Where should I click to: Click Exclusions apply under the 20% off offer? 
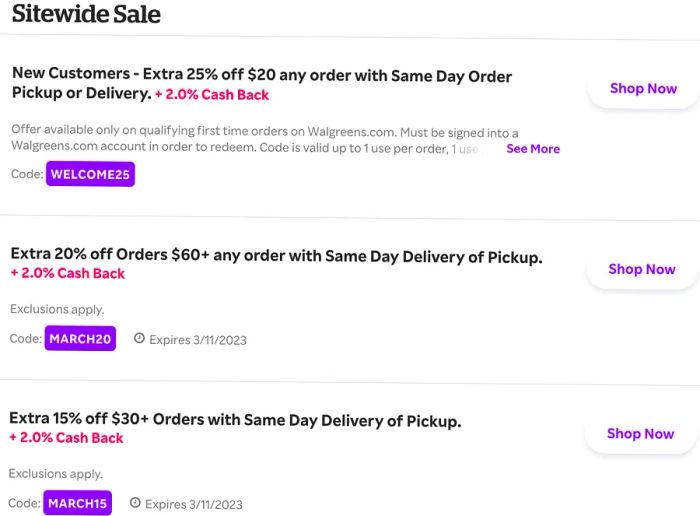pos(57,309)
